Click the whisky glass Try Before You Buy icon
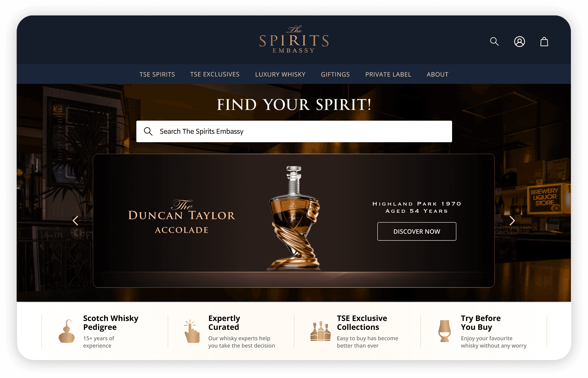The image size is (588, 378). pyautogui.click(x=445, y=331)
